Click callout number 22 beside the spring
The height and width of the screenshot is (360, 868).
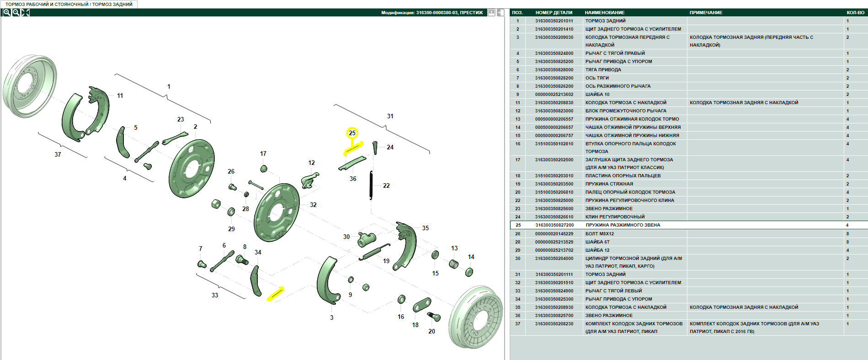[386, 185]
